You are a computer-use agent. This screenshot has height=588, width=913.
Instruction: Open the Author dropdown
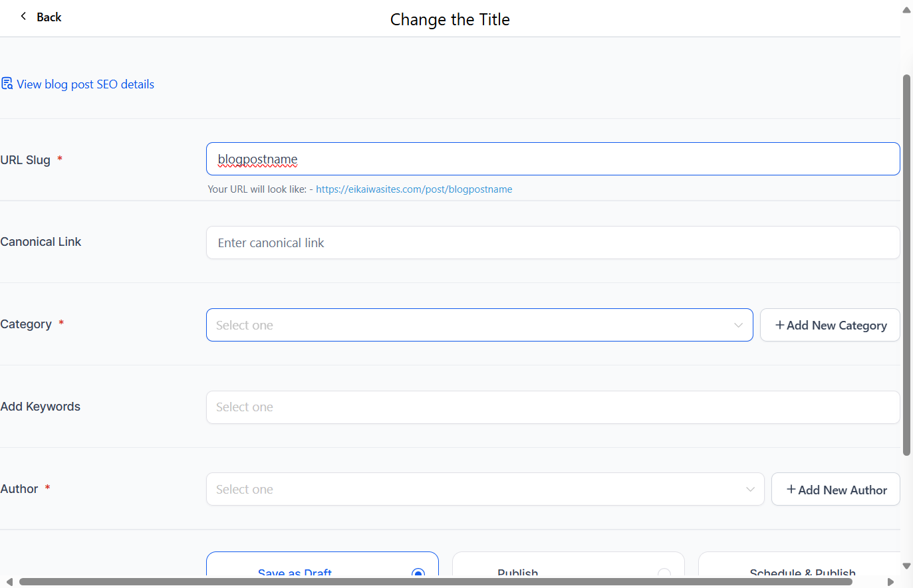coord(485,489)
